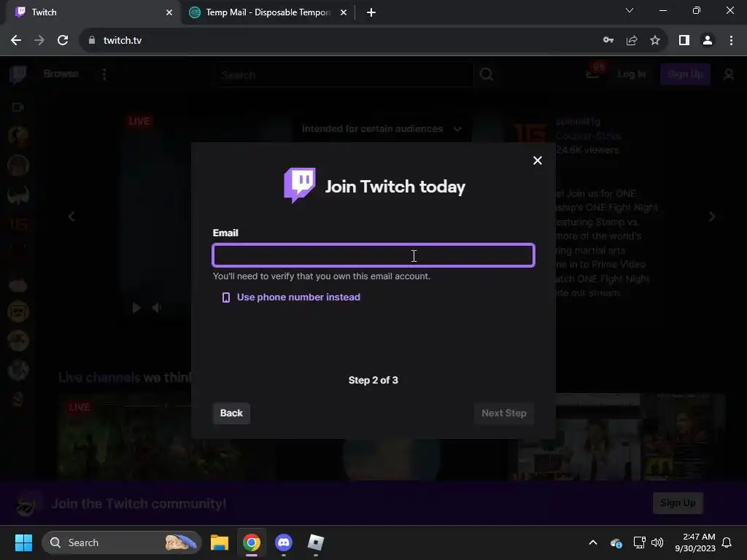Open the Windows Start menu

pos(23,542)
